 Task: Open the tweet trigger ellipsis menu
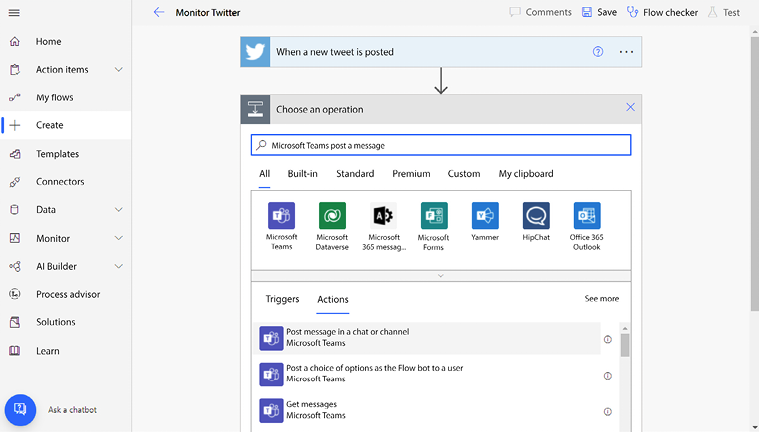tap(626, 52)
